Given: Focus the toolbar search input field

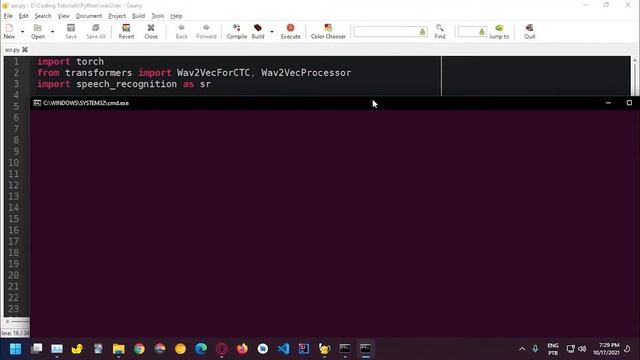Looking at the screenshot, I should [390, 31].
